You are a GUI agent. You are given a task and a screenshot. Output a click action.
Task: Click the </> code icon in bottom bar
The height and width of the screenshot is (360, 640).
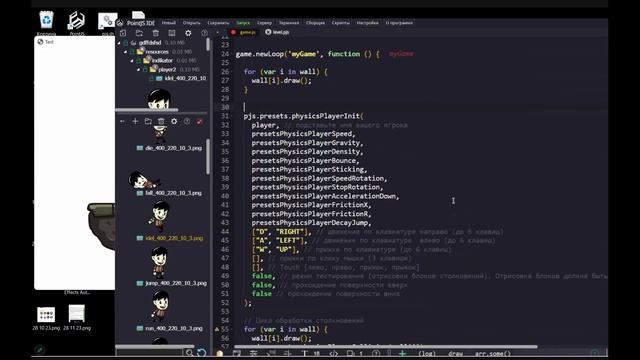point(333,354)
